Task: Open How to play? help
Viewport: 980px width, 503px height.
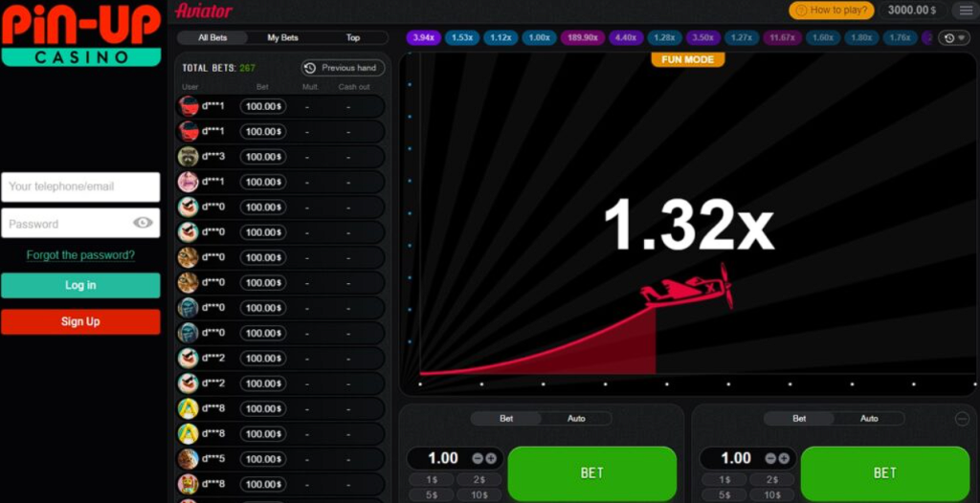Action: coord(832,10)
